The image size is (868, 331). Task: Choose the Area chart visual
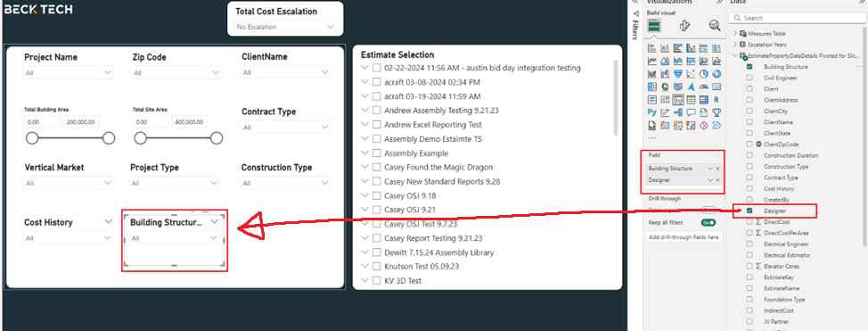click(665, 61)
